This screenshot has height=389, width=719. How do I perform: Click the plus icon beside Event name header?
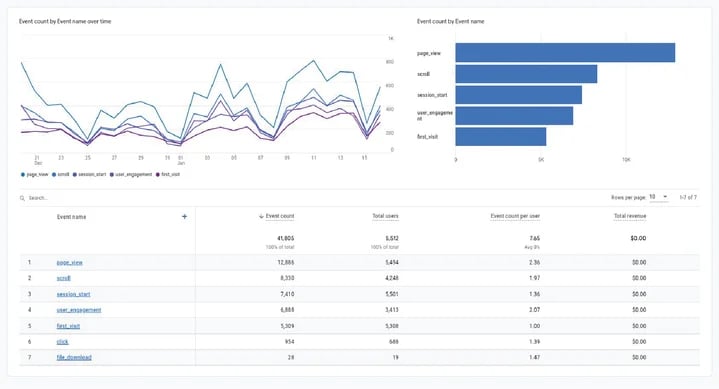(184, 217)
